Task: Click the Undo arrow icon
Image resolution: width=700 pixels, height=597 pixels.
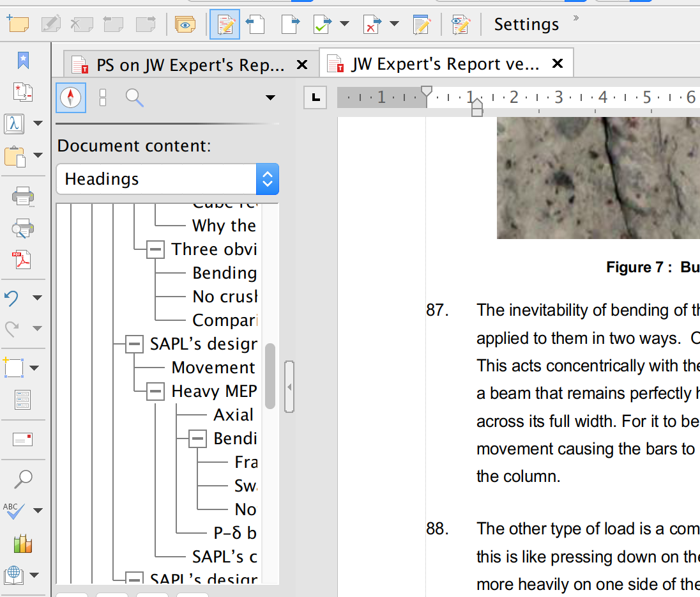Action: [12, 297]
